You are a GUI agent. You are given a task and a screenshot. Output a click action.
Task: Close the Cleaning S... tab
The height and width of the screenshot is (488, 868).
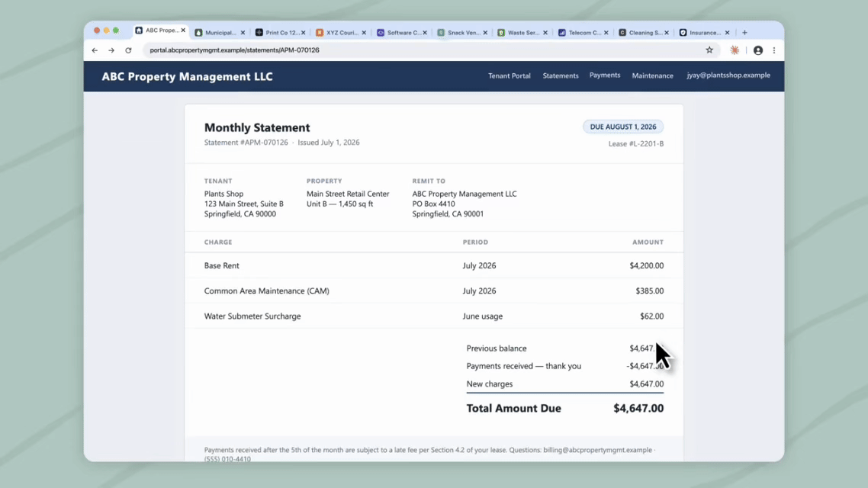point(667,33)
